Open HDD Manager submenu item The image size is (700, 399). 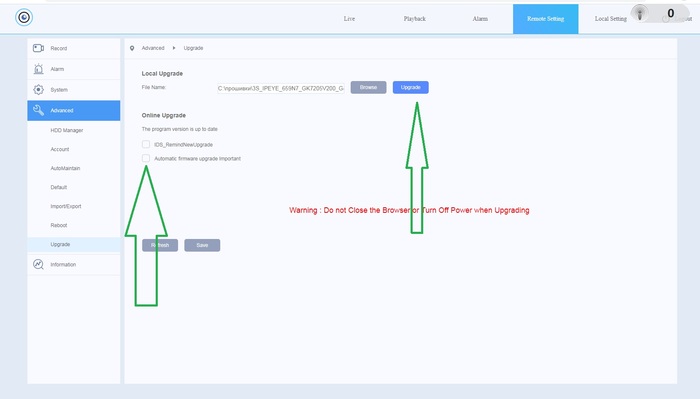(67, 130)
